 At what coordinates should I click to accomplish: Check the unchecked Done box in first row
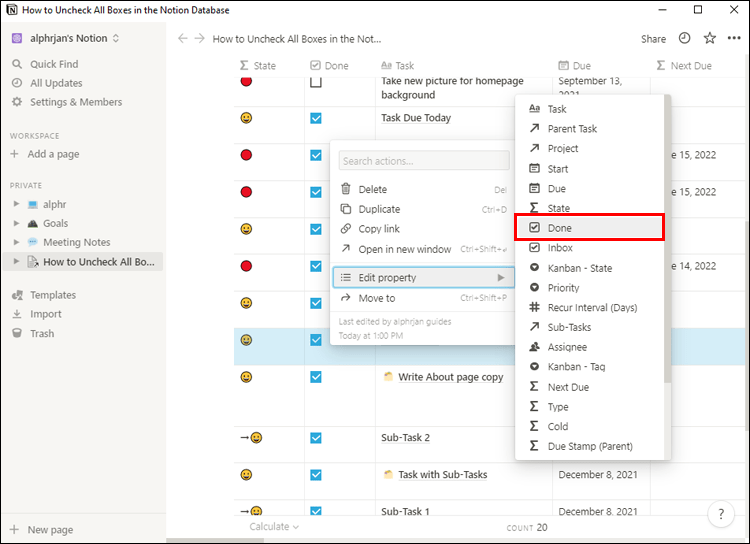point(316,82)
